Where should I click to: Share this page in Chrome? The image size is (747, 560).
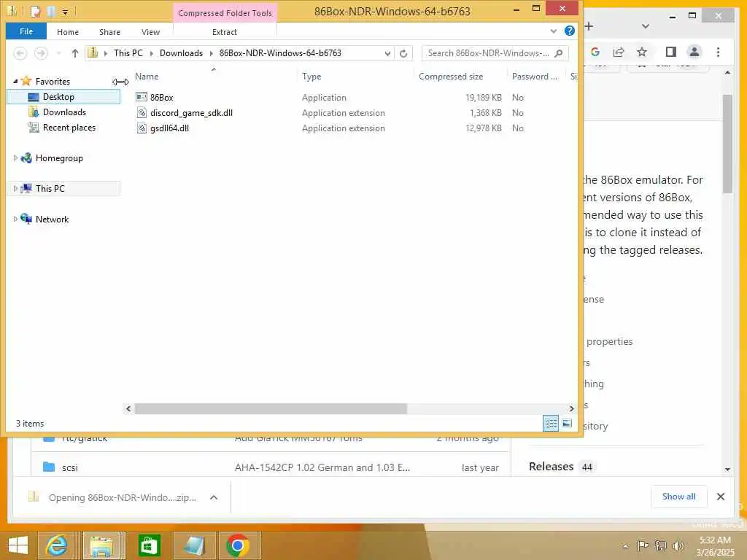coord(619,52)
